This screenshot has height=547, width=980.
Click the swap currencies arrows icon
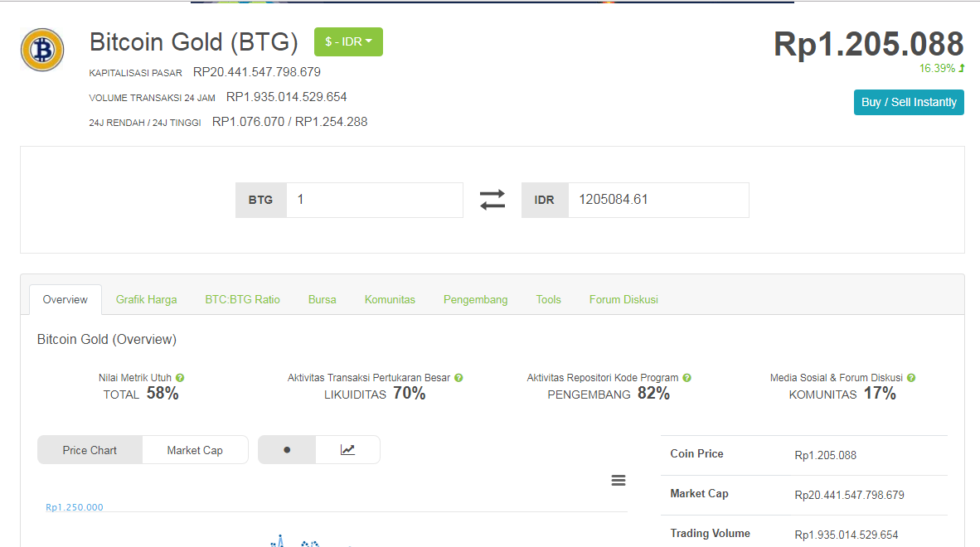click(x=492, y=200)
